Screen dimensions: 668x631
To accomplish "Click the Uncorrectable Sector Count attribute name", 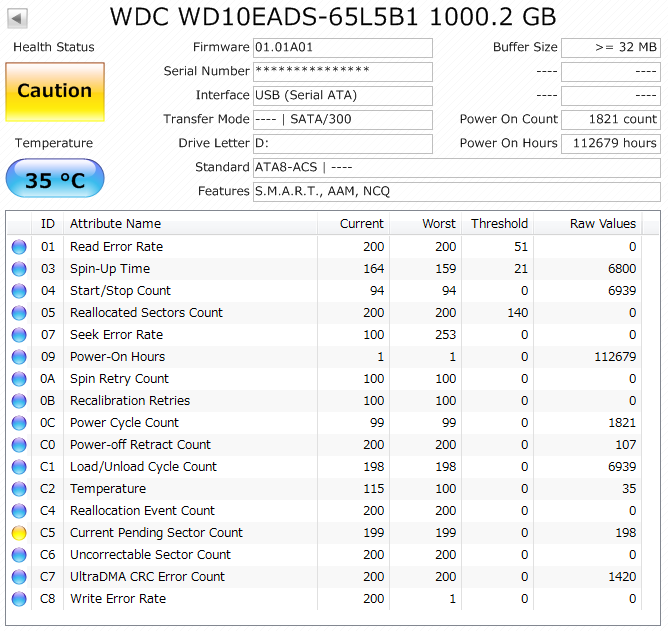I will [x=150, y=555].
